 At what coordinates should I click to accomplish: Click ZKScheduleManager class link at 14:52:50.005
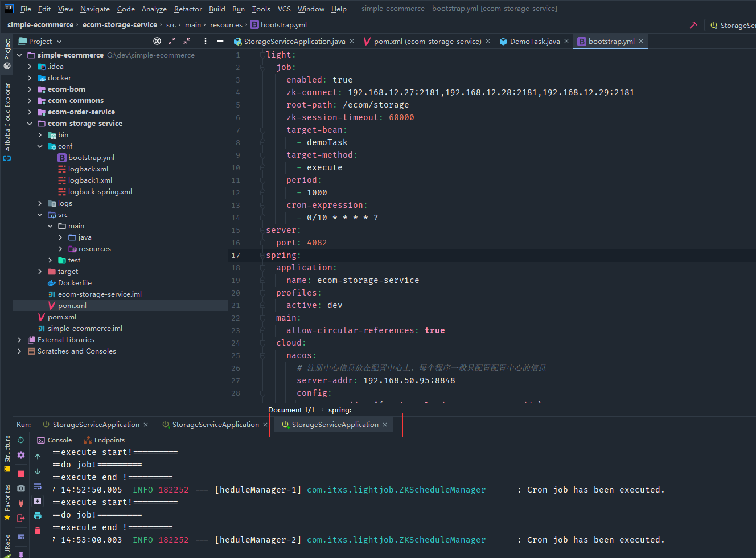click(396, 490)
